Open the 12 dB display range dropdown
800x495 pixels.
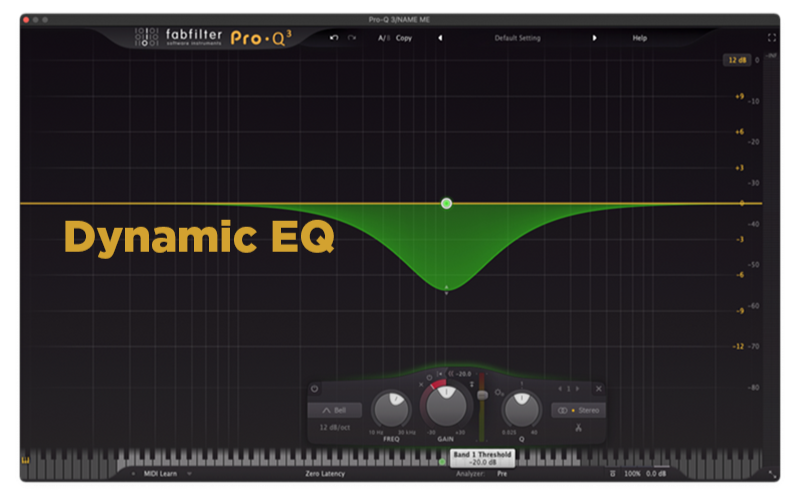[737, 60]
